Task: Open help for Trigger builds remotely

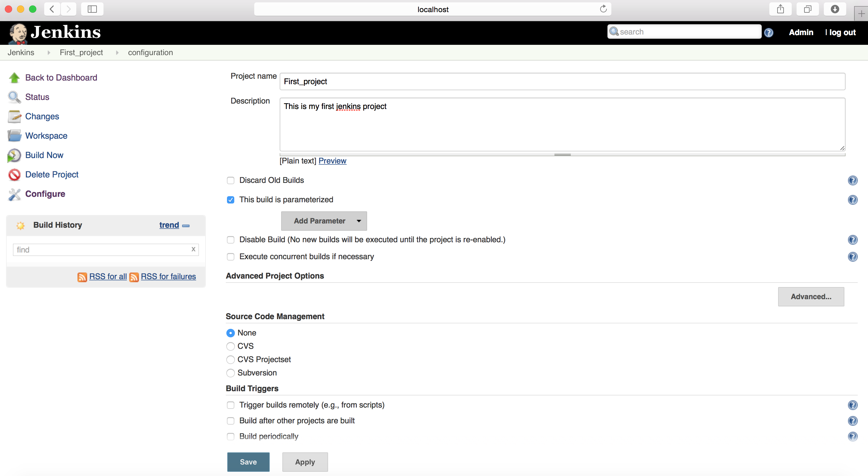Action: point(853,405)
